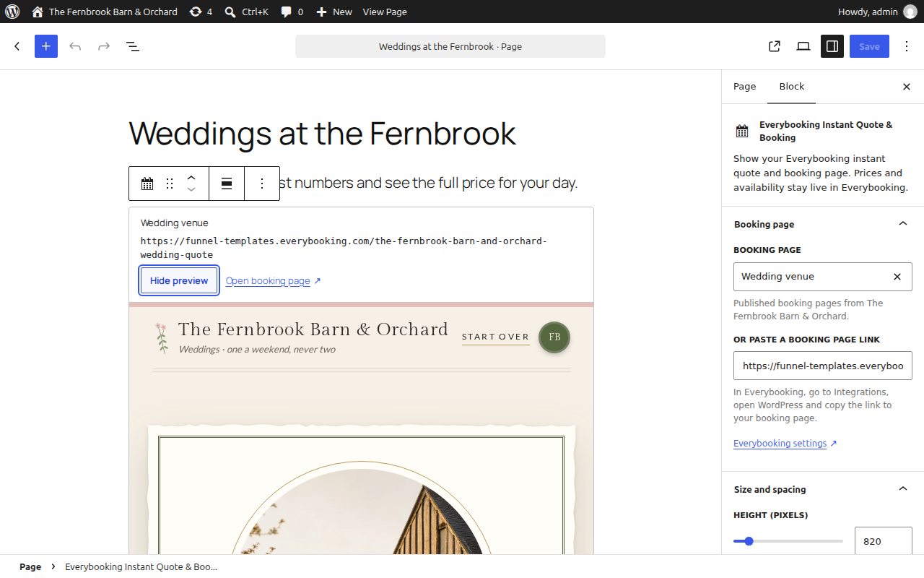This screenshot has width=924, height=578.
Task: Select the Page breadcrumb at bottom
Action: tap(30, 566)
